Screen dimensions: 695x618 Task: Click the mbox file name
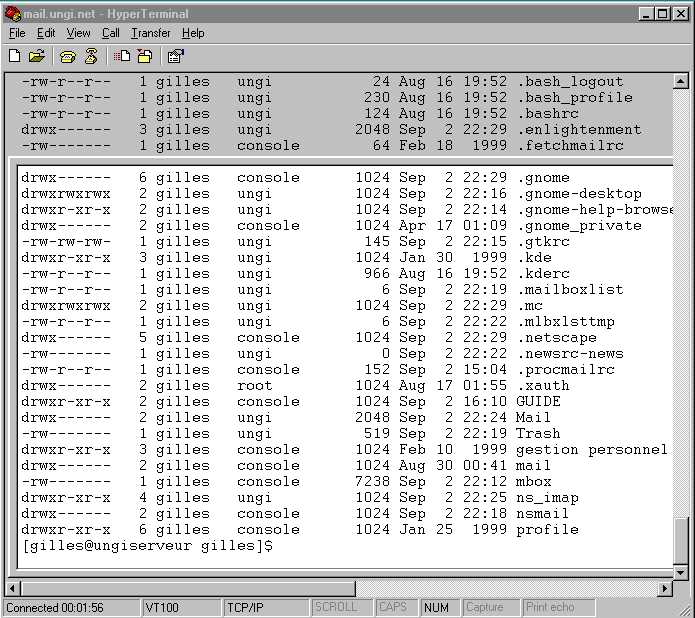(534, 481)
